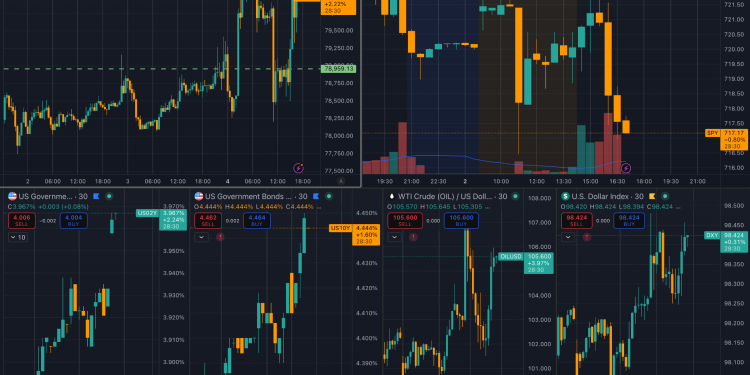Click the US flag icon on the US02Y chart
The height and width of the screenshot is (375, 750).
[x=12, y=196]
